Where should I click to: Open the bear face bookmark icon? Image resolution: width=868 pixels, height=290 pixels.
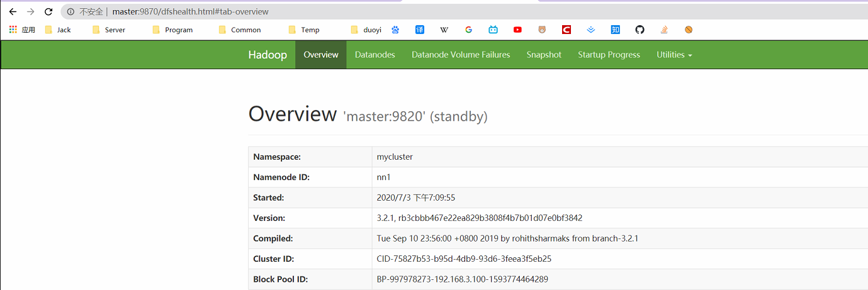point(542,30)
